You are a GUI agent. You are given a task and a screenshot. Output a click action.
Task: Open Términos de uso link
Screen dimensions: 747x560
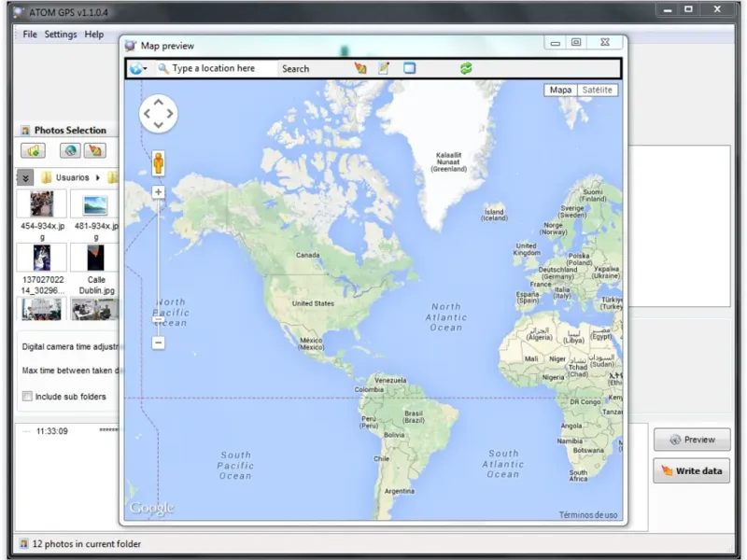coord(588,515)
